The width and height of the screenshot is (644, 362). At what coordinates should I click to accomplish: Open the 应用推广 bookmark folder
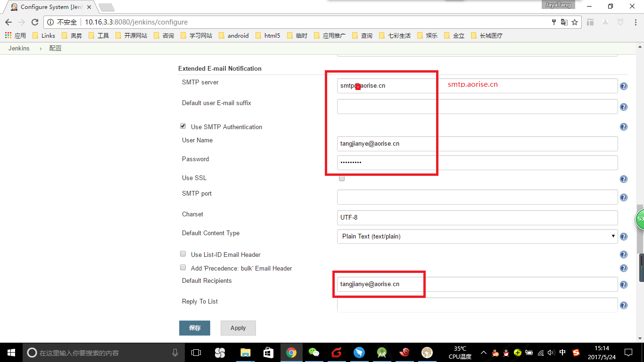tap(329, 35)
